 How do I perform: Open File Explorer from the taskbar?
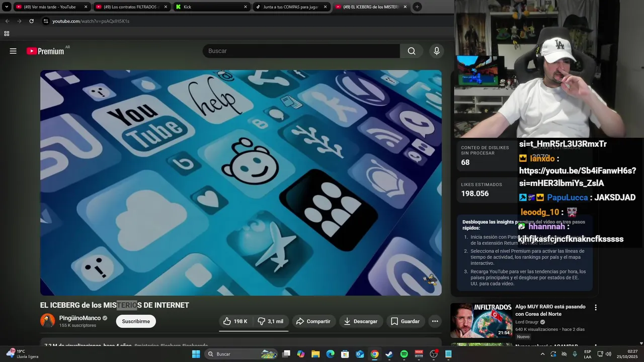click(315, 354)
